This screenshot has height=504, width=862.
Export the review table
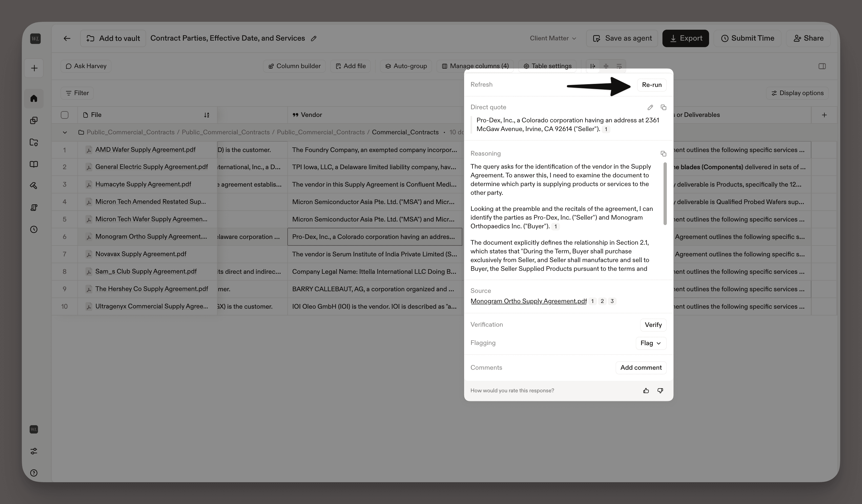[x=686, y=38]
